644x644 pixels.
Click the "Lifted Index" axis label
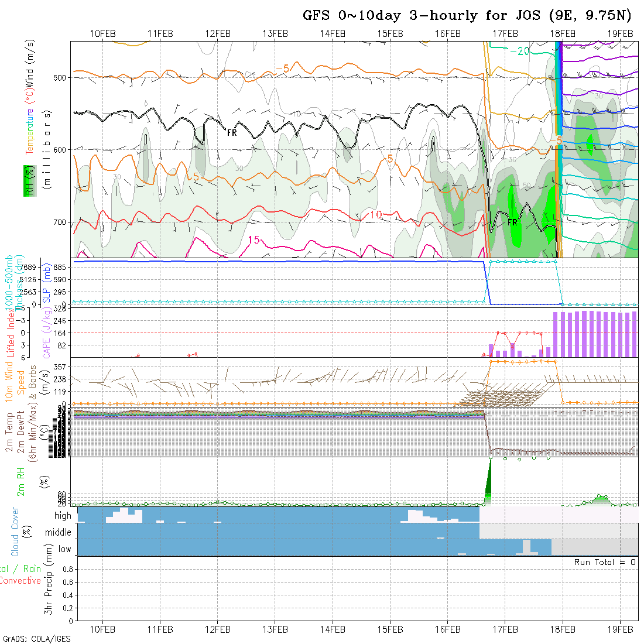pos(11,333)
